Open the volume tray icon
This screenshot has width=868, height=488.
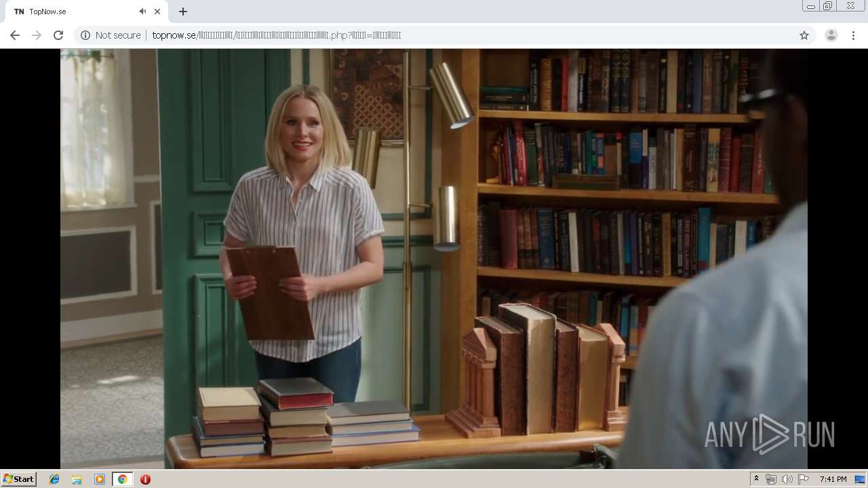tap(787, 479)
